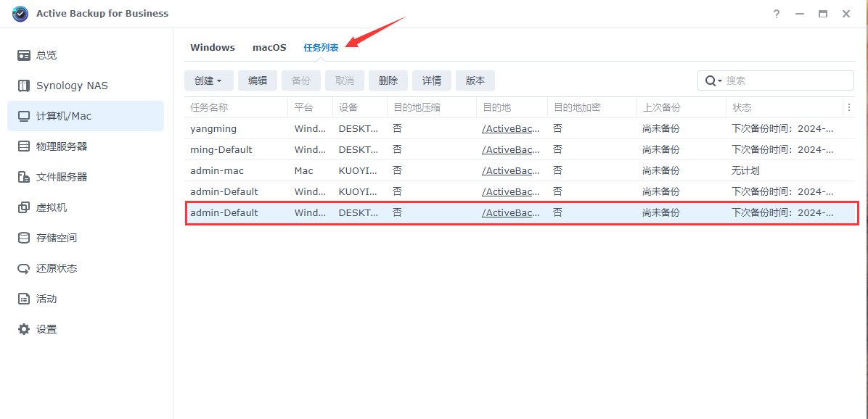Open the 总览 overview page
Viewport: 868px width, 419px height.
(x=85, y=55)
